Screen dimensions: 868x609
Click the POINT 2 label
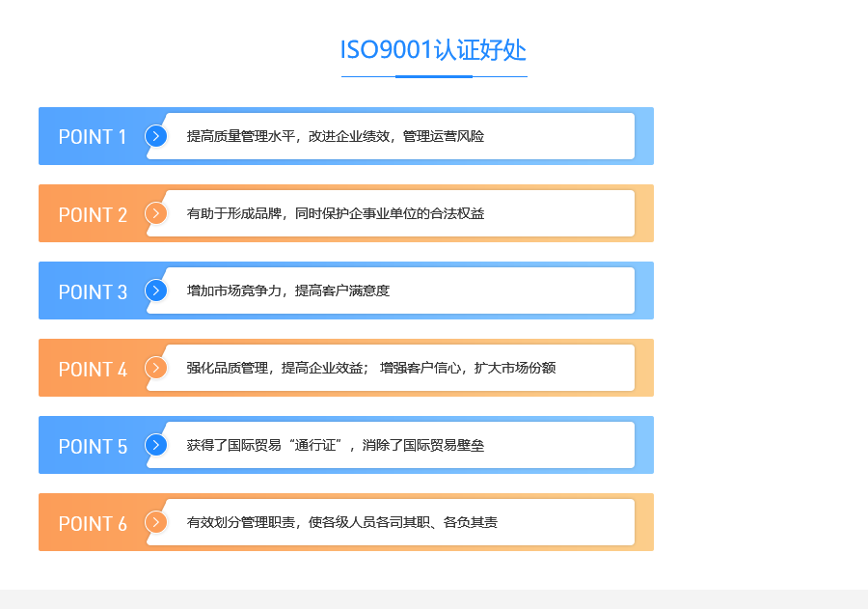(x=93, y=214)
